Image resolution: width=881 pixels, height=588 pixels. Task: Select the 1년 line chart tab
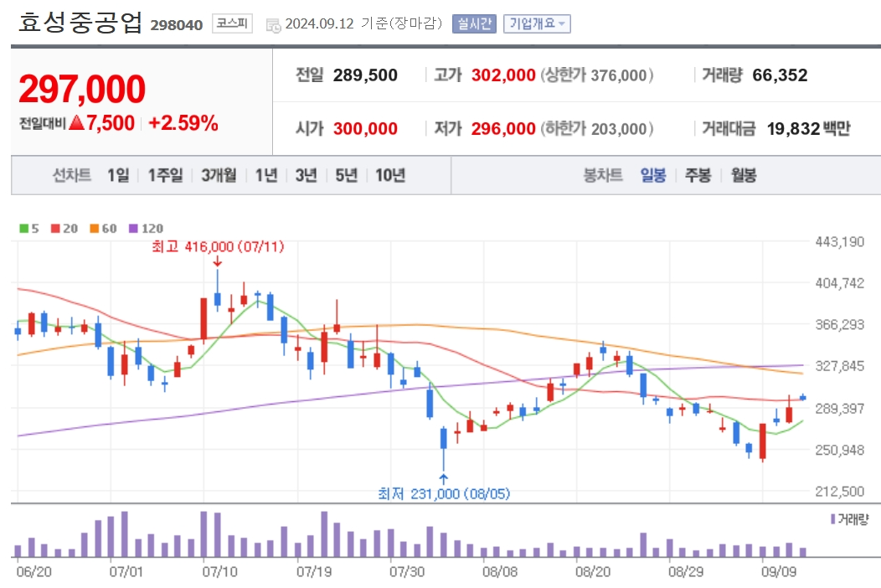click(x=266, y=175)
